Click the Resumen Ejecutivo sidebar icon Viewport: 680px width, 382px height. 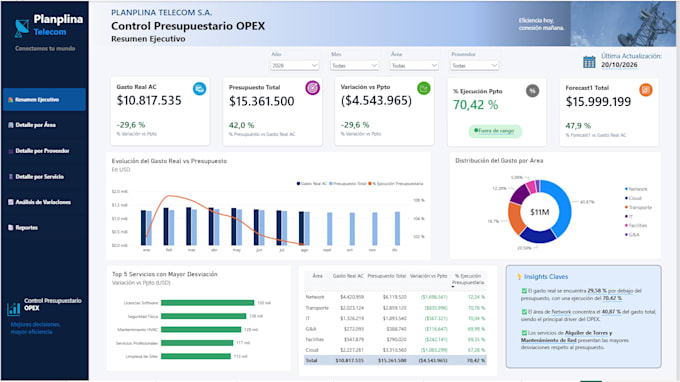[11, 100]
